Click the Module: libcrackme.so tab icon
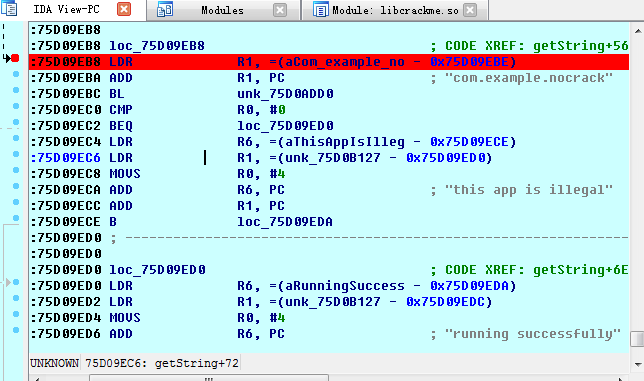Screen dimensions: 644x381 [x=320, y=9]
